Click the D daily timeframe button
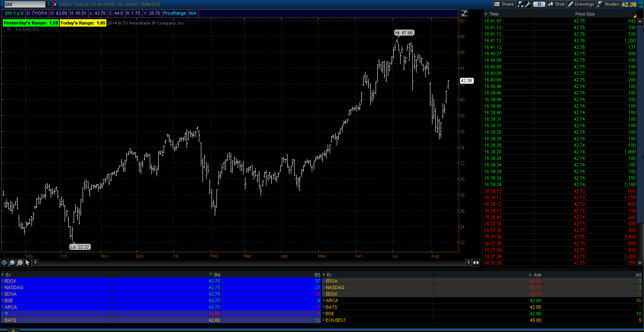Viewport: 644px width, 332px height. pos(539,4)
